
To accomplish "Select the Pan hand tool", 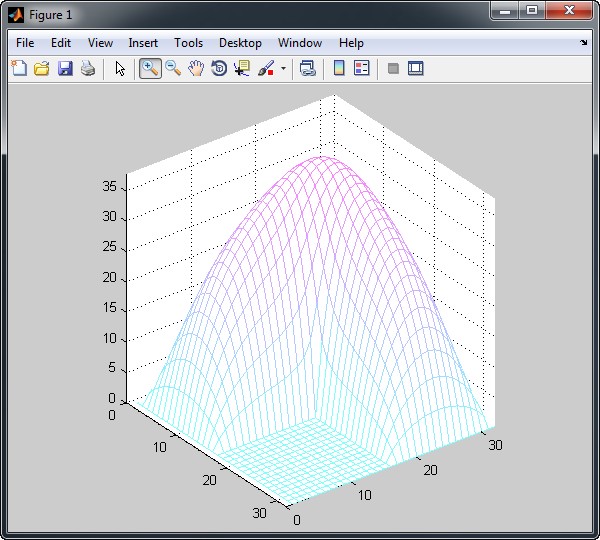I will pyautogui.click(x=196, y=69).
